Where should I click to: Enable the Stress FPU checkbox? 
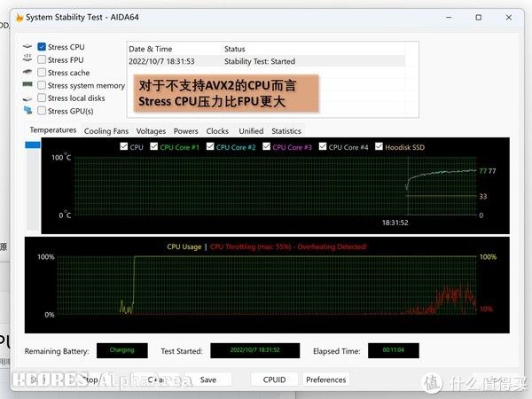(42, 59)
